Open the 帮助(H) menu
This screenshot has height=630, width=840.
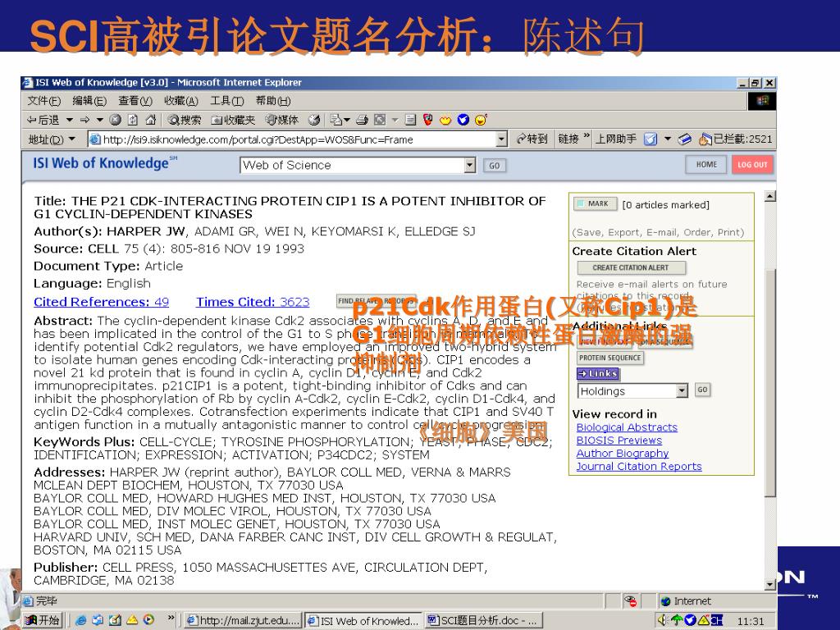pyautogui.click(x=273, y=101)
